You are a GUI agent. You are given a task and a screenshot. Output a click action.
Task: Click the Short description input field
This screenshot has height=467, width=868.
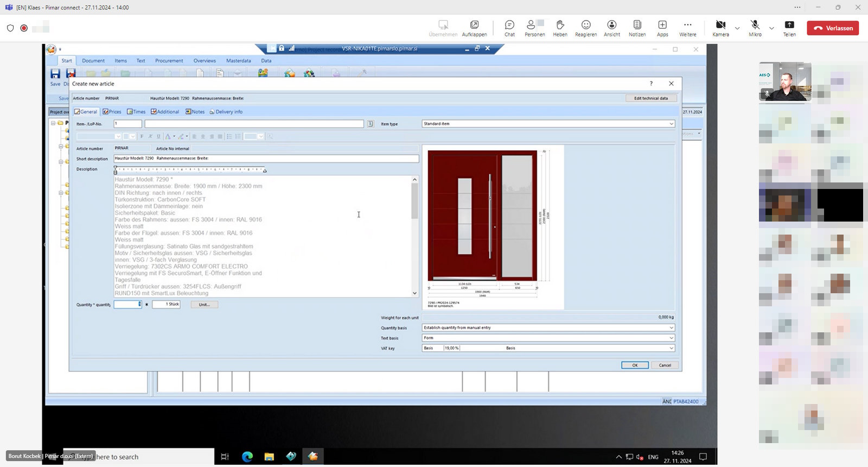(x=266, y=159)
